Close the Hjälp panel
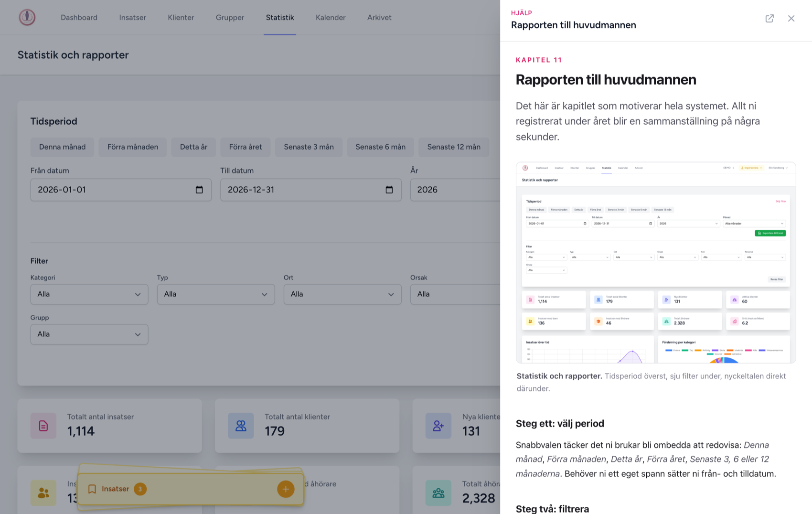This screenshot has width=812, height=514. tap(791, 18)
